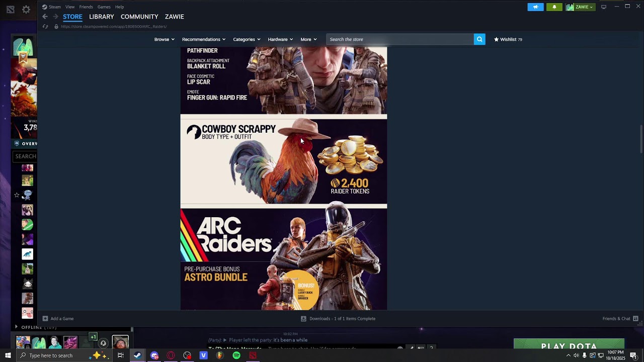Open the Help menu
Viewport: 644px width, 362px height.
click(x=119, y=7)
